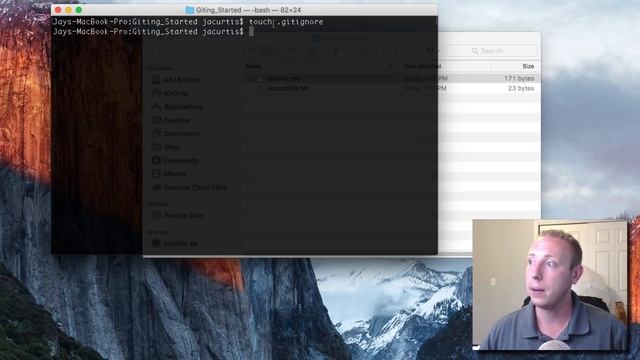Zoom the Terminal window with the green button

[79, 10]
